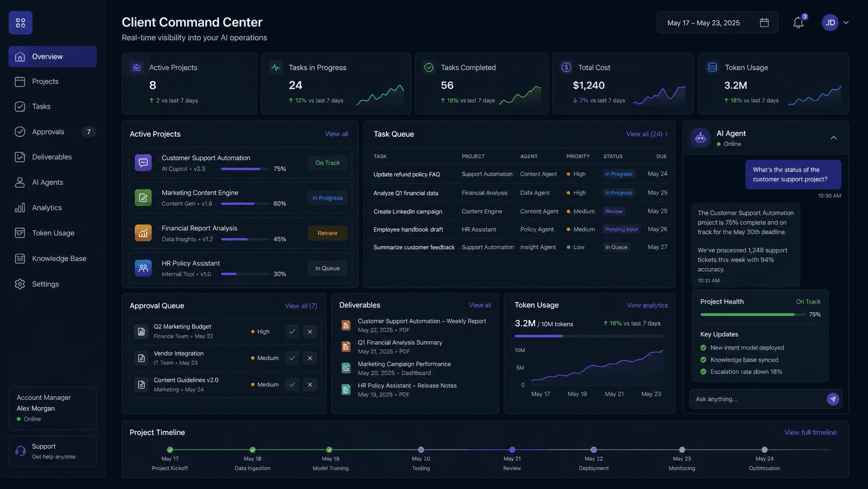The height and width of the screenshot is (489, 868).
Task: Click the Tasks in Progress pulse icon
Action: (x=276, y=68)
